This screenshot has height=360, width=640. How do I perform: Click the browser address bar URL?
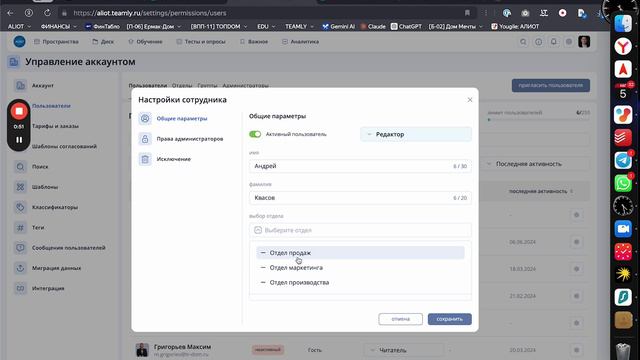149,13
